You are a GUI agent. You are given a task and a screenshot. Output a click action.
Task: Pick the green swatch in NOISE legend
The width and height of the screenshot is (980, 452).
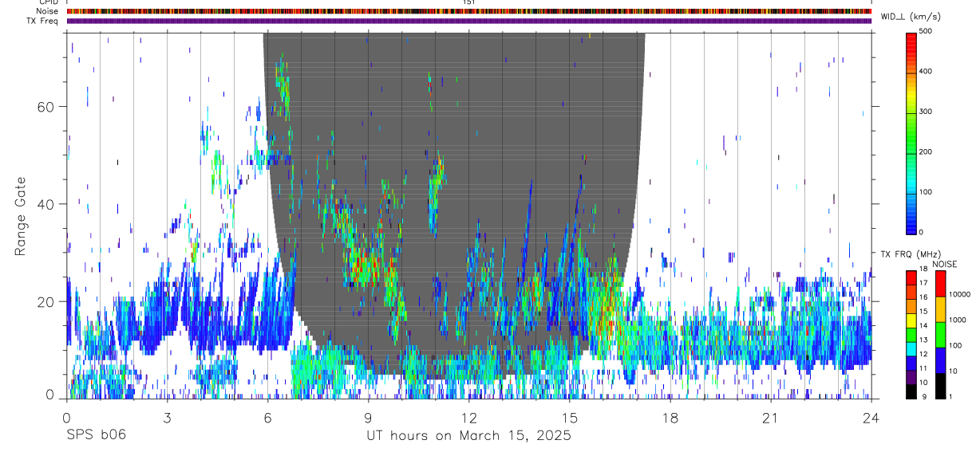[941, 335]
